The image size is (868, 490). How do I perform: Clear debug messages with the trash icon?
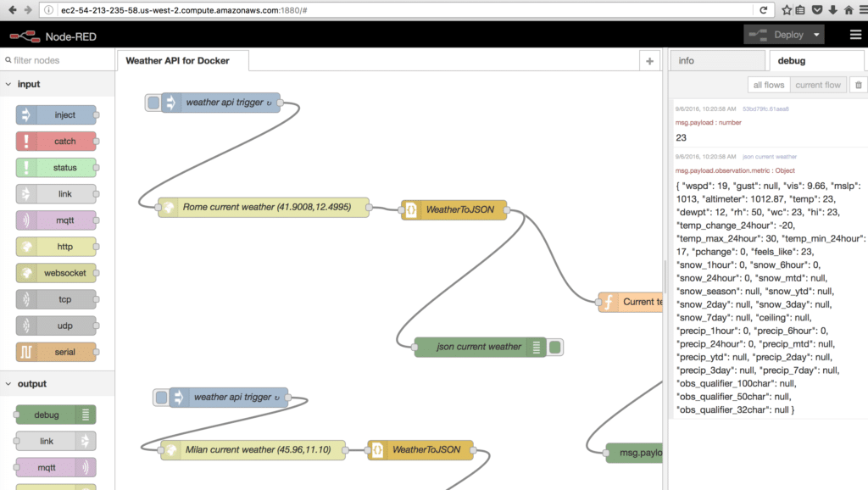point(859,85)
